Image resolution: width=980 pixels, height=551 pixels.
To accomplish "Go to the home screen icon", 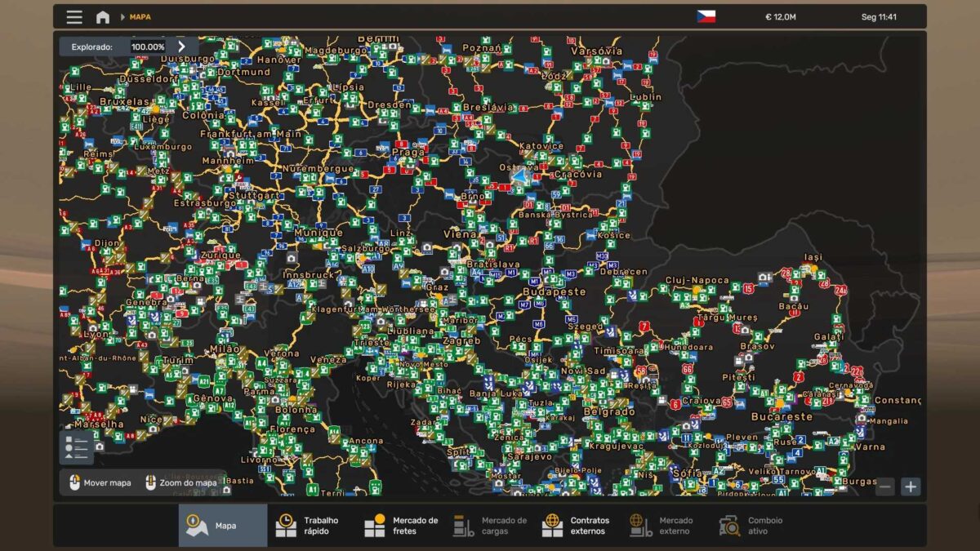I will (102, 17).
